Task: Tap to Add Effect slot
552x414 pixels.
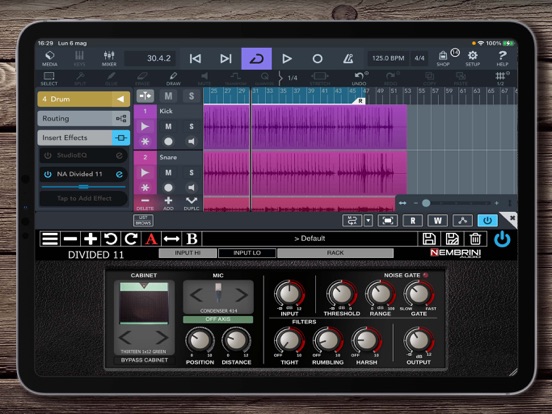Action: click(84, 199)
